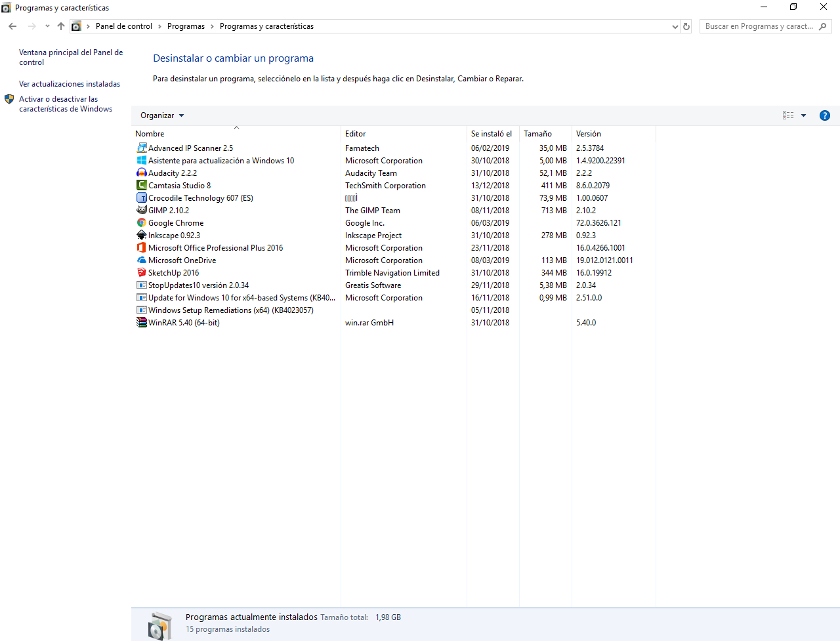Click install date 06/02/2019
Image resolution: width=840 pixels, height=641 pixels.
[x=490, y=148]
